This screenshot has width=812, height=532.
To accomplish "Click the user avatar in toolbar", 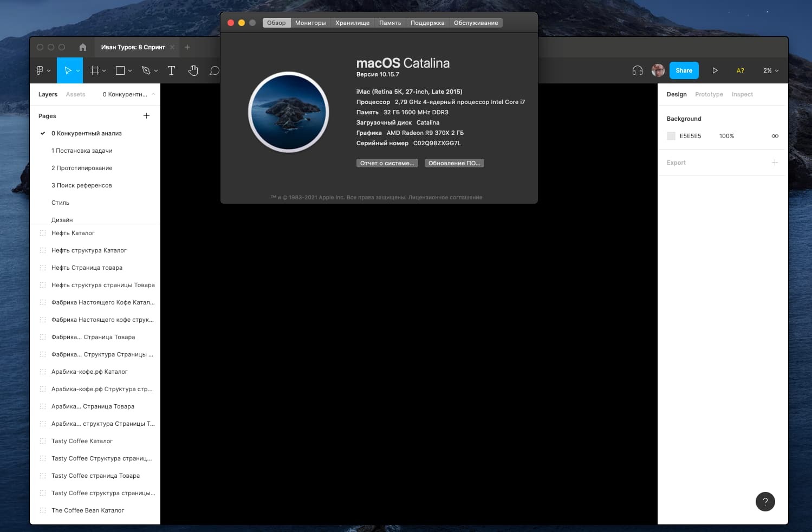I will 658,70.
